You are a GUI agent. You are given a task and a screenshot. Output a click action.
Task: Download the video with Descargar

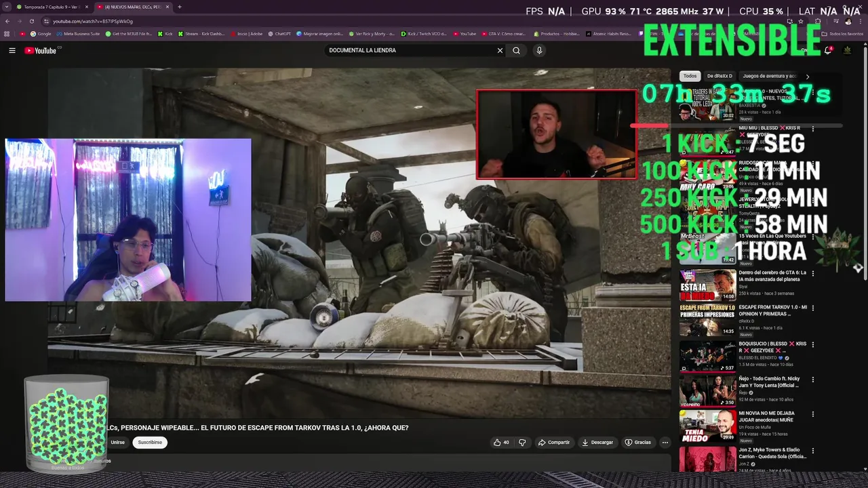pos(597,442)
